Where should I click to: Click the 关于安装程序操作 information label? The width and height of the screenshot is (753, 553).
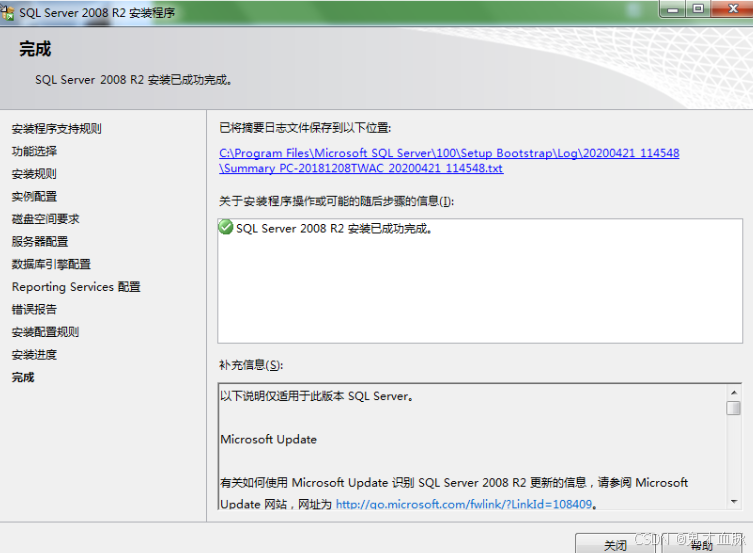point(336,201)
